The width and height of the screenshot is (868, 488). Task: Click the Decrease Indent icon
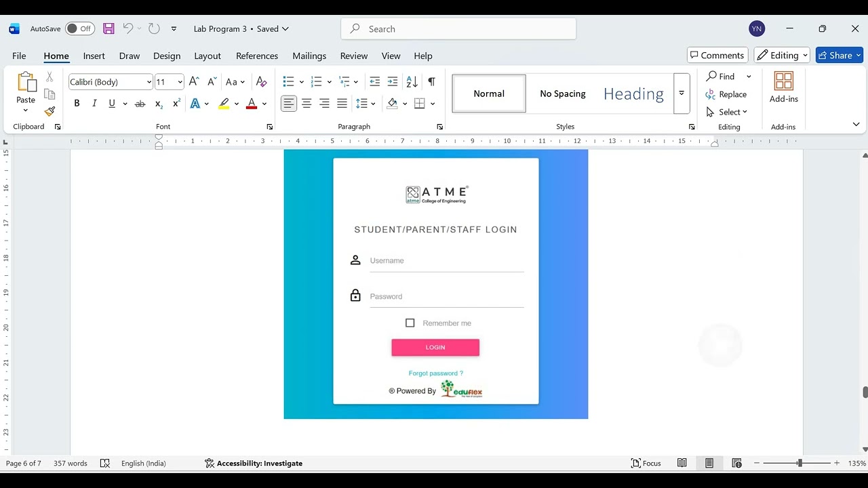tap(374, 82)
